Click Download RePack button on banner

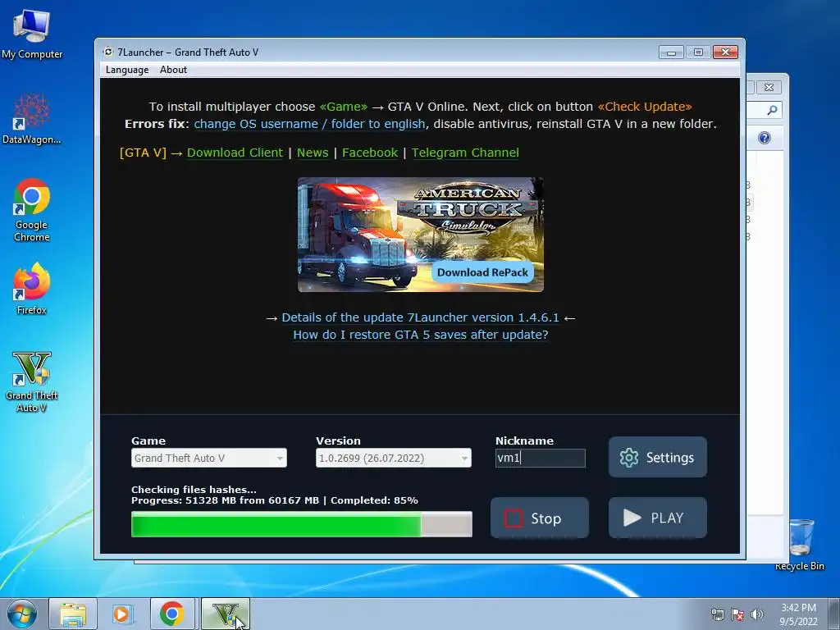pyautogui.click(x=482, y=272)
